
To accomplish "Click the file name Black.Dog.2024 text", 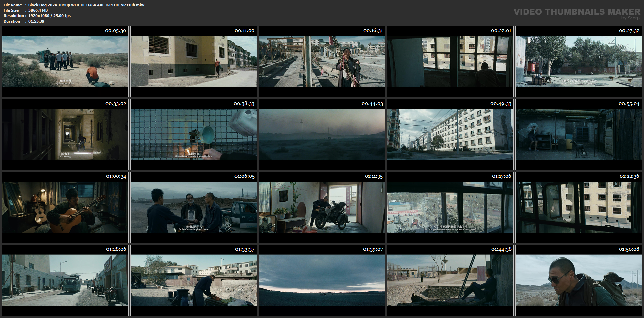I will pyautogui.click(x=86, y=5).
